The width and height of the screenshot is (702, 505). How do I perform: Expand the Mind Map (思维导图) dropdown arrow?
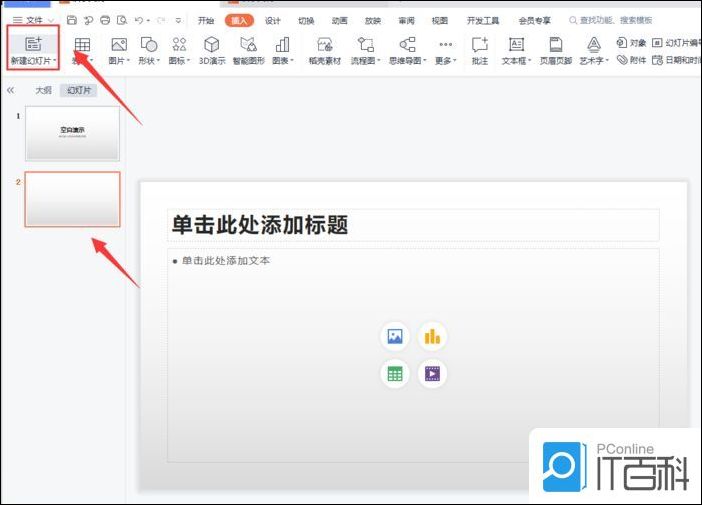[425, 60]
